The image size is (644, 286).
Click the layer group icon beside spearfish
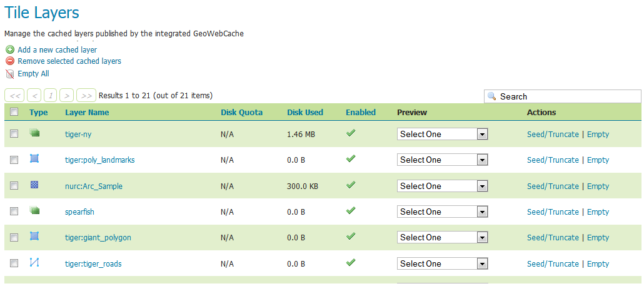tap(34, 211)
